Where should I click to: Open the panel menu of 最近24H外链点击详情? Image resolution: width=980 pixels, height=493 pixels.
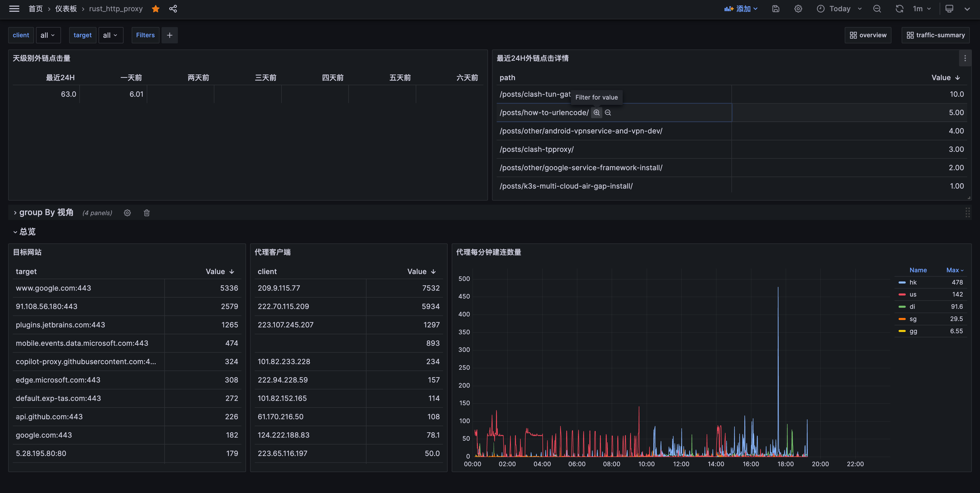(965, 58)
